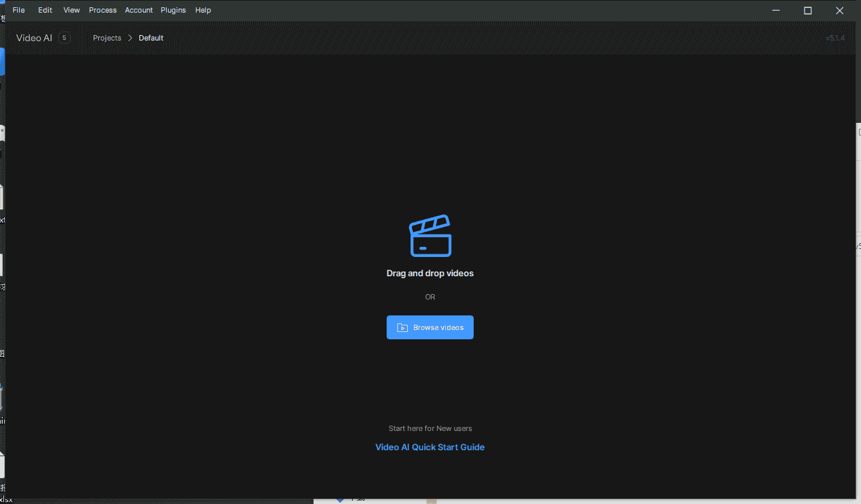Open the Account menu

point(139,10)
